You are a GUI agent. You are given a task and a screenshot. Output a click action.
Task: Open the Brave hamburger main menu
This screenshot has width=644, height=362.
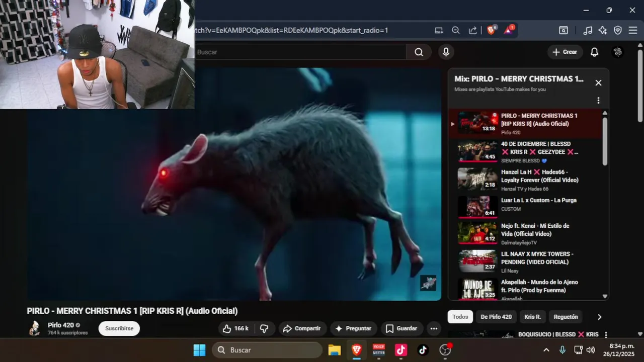tap(633, 30)
